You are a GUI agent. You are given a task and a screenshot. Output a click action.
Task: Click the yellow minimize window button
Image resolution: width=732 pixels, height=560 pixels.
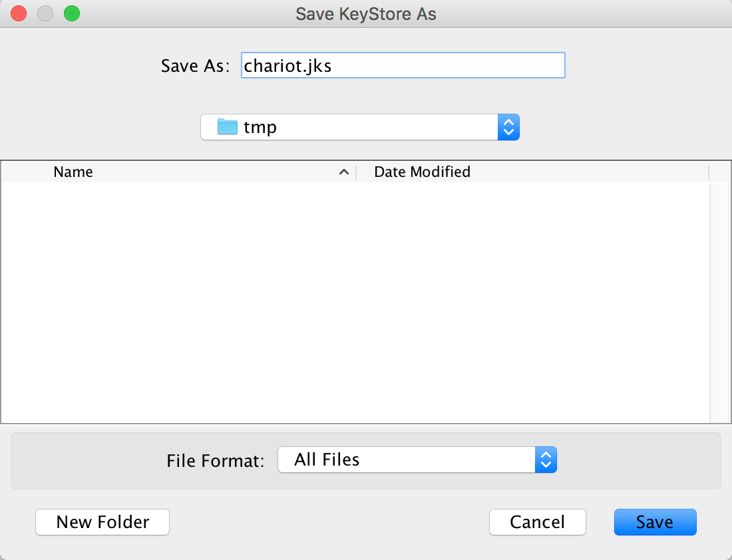coord(45,13)
